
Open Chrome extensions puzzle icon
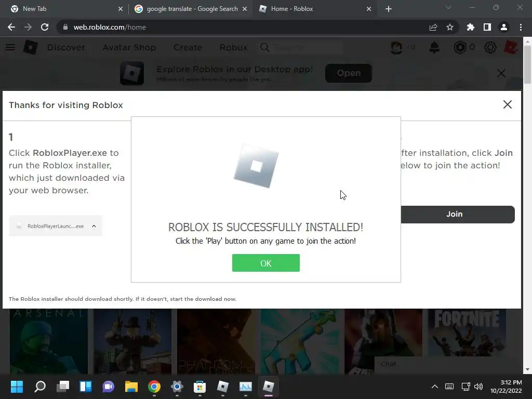[471, 27]
